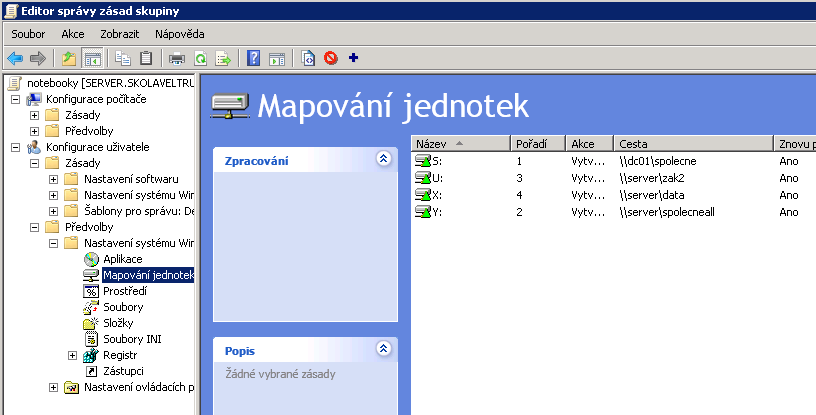Image resolution: width=816 pixels, height=415 pixels.
Task: Click the green Refresh toolbar icon
Action: [200, 58]
